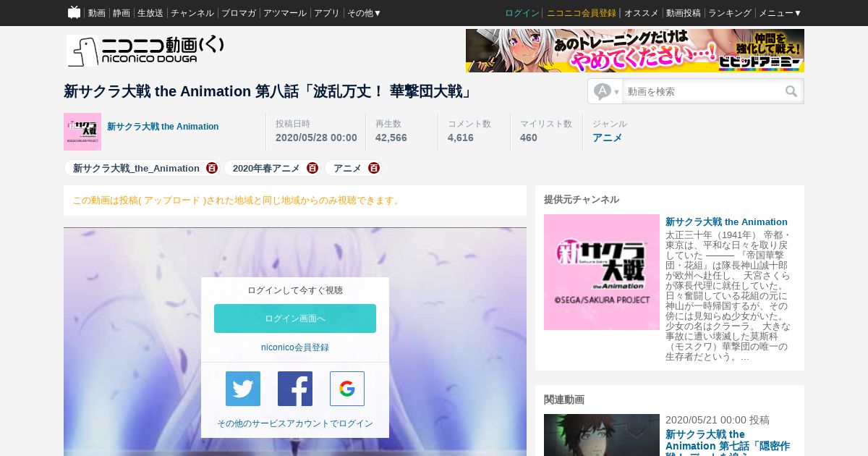
Task: Expand the その他▼ dropdown
Action: 365,13
